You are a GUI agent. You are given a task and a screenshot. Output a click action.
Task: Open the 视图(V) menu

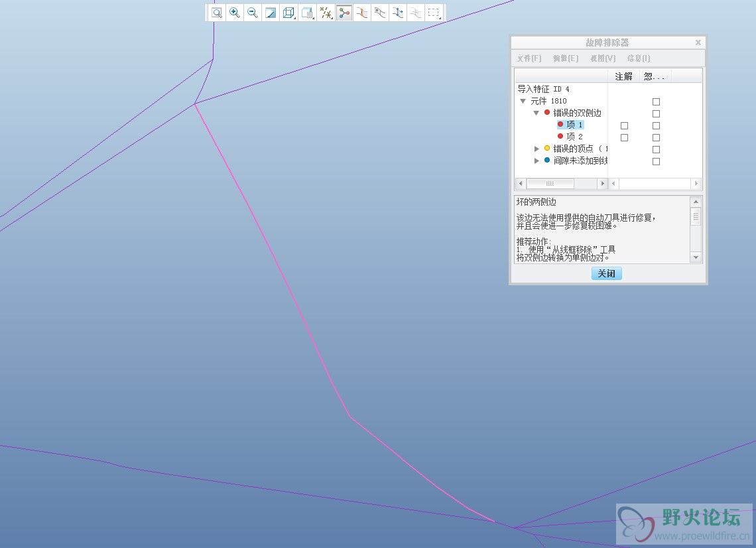[603, 58]
